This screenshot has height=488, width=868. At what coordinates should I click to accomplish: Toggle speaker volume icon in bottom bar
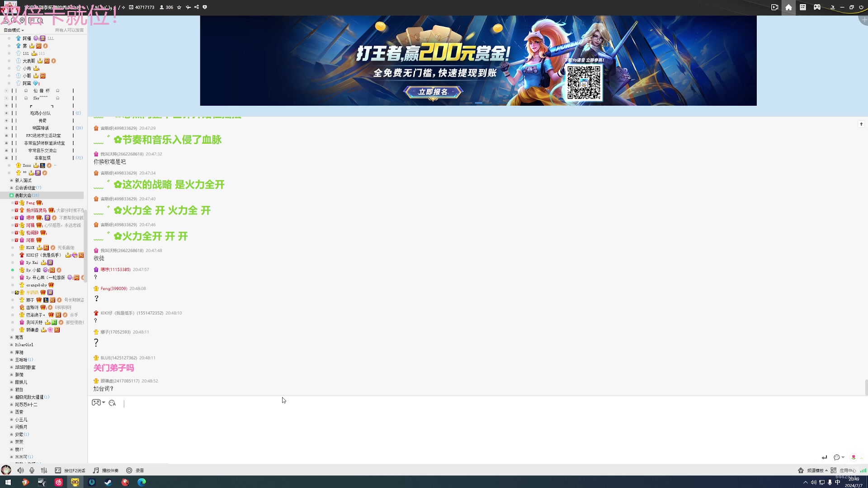click(20, 470)
